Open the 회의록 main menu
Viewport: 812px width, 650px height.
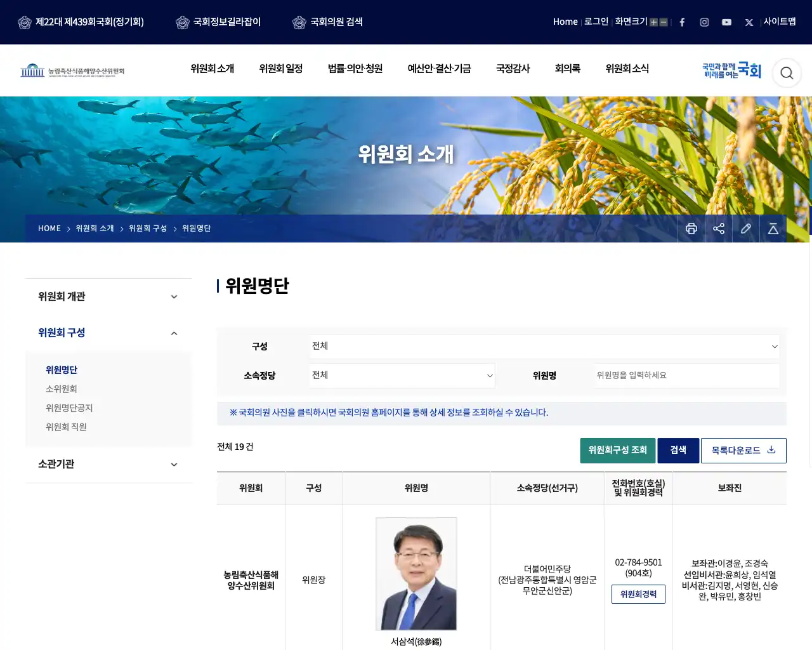click(568, 69)
